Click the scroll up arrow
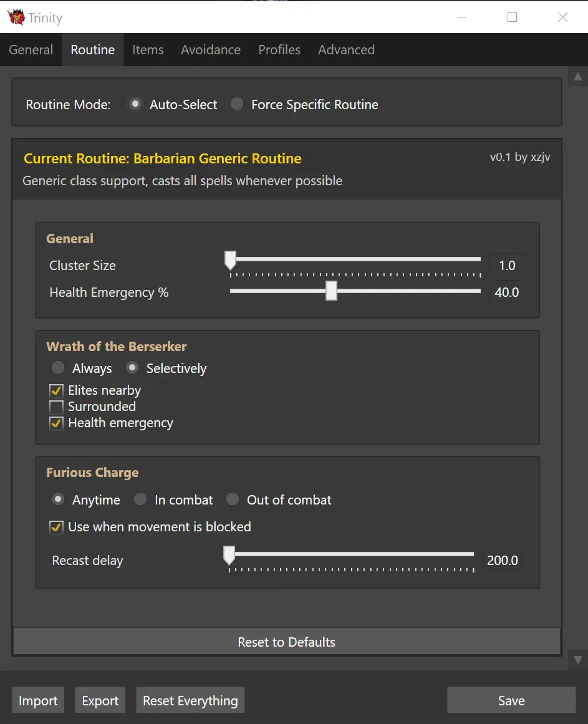This screenshot has width=588, height=724. point(578,77)
